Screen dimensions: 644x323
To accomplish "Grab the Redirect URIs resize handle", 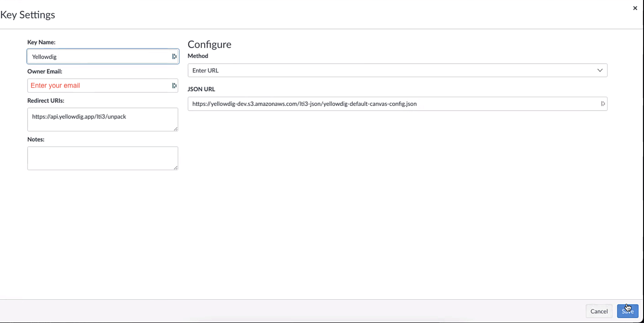I will pyautogui.click(x=176, y=129).
